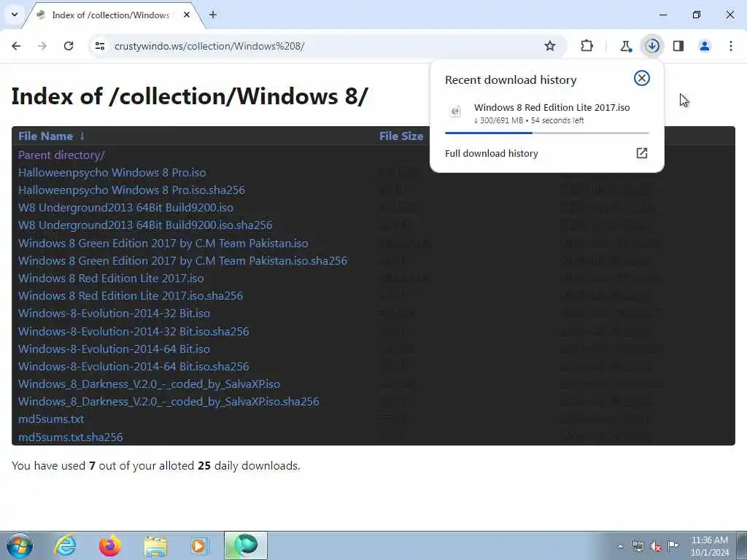
Task: Download Windows_8_Darkness_V.2.0 coded_by_SalvaXP.iso
Action: pos(149,384)
